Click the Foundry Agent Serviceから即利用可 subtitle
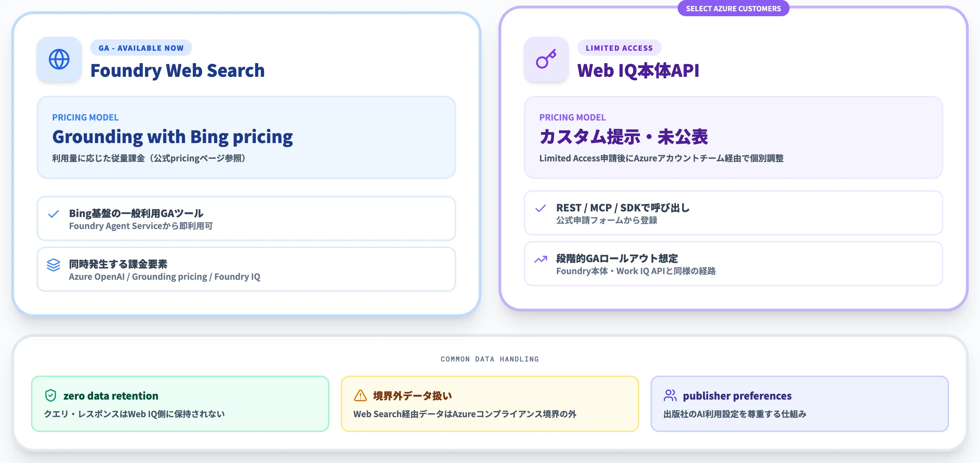The width and height of the screenshot is (980, 463). [x=141, y=226]
